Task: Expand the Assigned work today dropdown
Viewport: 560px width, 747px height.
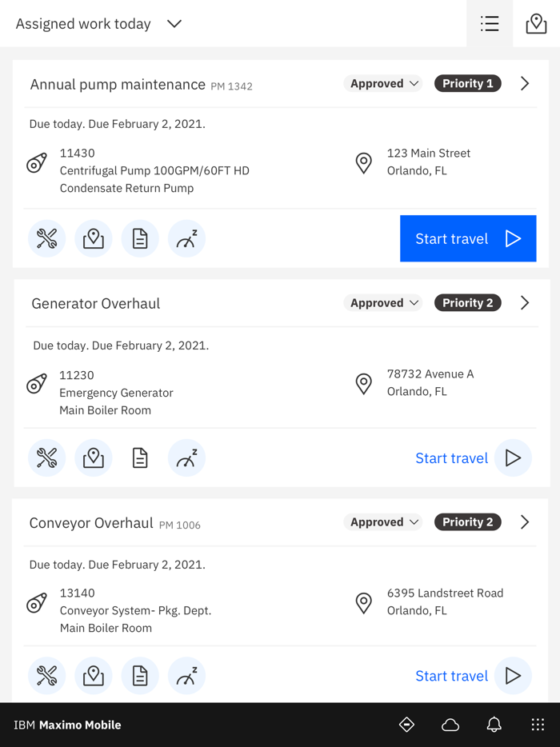Action: (x=174, y=24)
